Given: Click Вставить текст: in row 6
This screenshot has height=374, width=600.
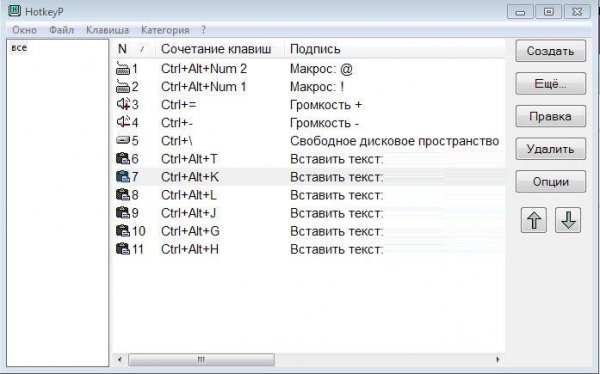Looking at the screenshot, I should [x=337, y=159].
